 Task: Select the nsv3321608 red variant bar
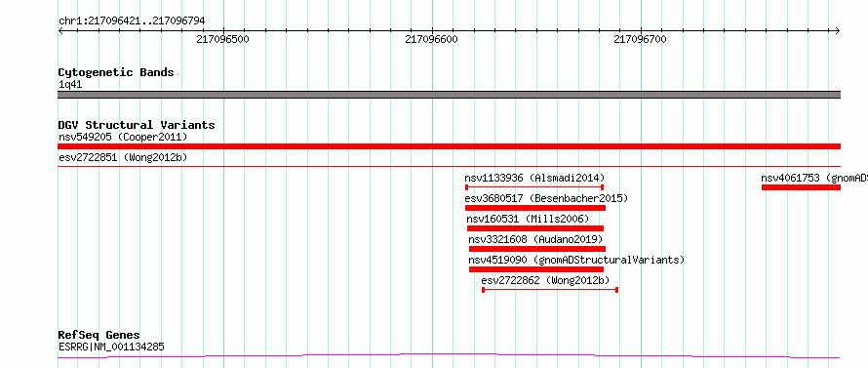click(x=537, y=249)
